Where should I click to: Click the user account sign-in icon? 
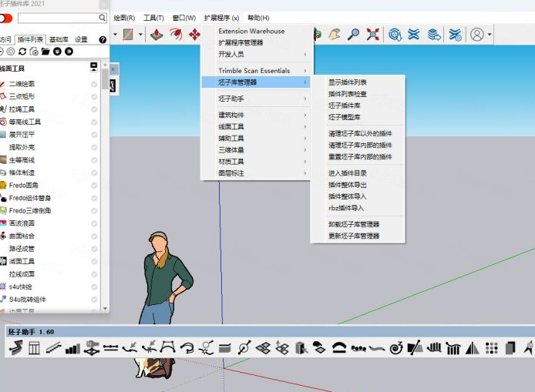[x=477, y=35]
